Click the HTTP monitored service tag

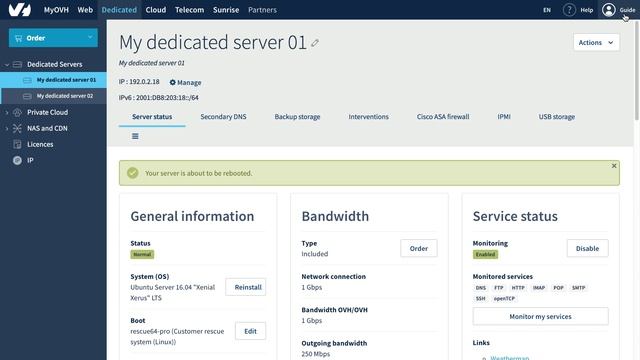[518, 288]
